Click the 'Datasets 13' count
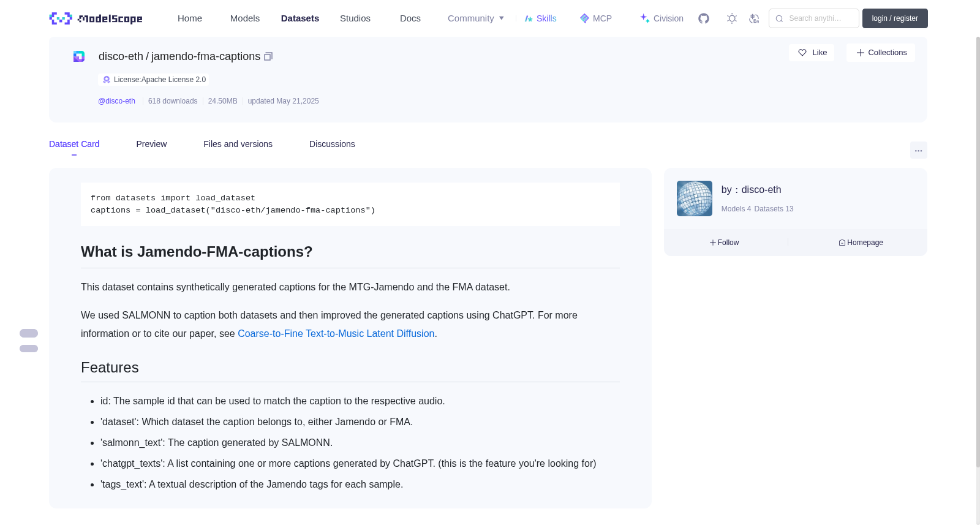Image resolution: width=980 pixels, height=525 pixels. (774, 209)
